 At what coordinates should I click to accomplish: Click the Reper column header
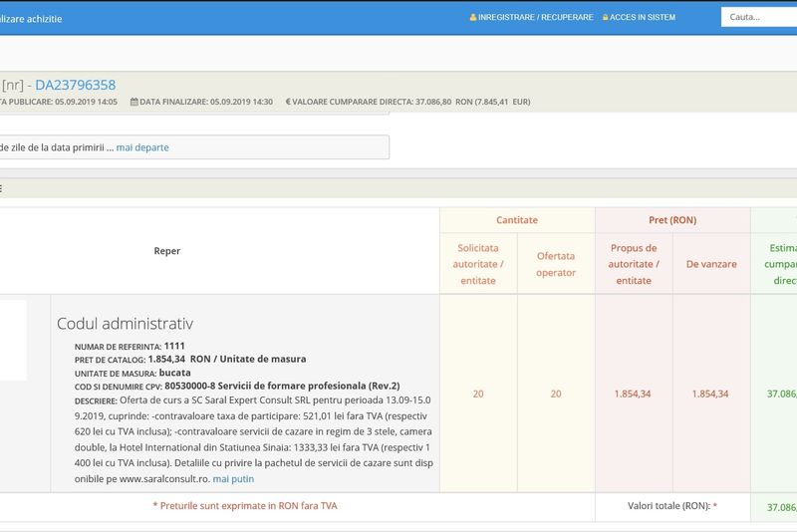167,251
